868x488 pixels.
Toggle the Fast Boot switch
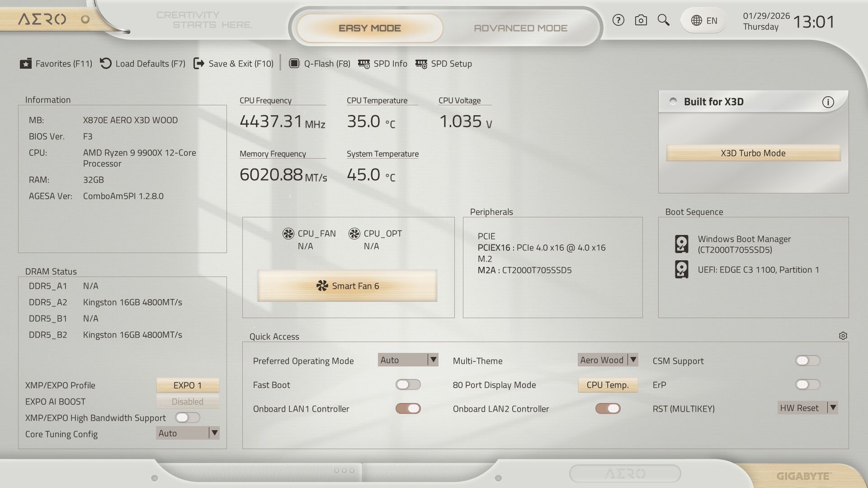point(408,385)
